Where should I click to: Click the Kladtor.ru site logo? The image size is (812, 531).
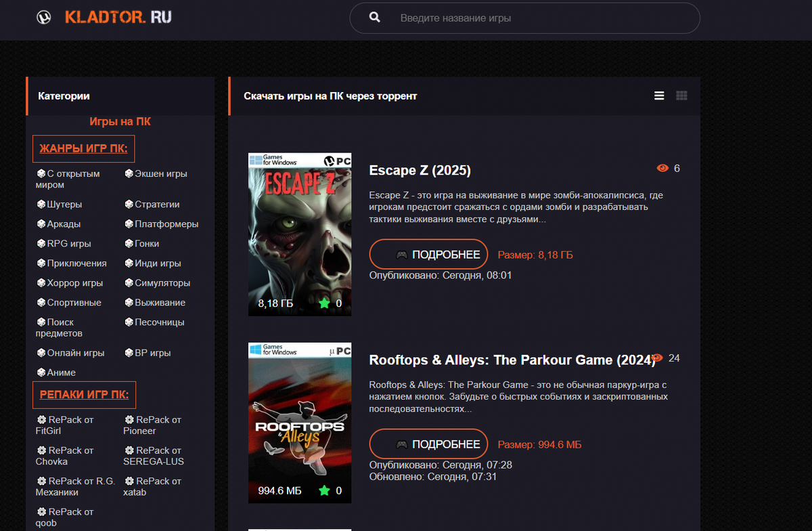tap(104, 17)
